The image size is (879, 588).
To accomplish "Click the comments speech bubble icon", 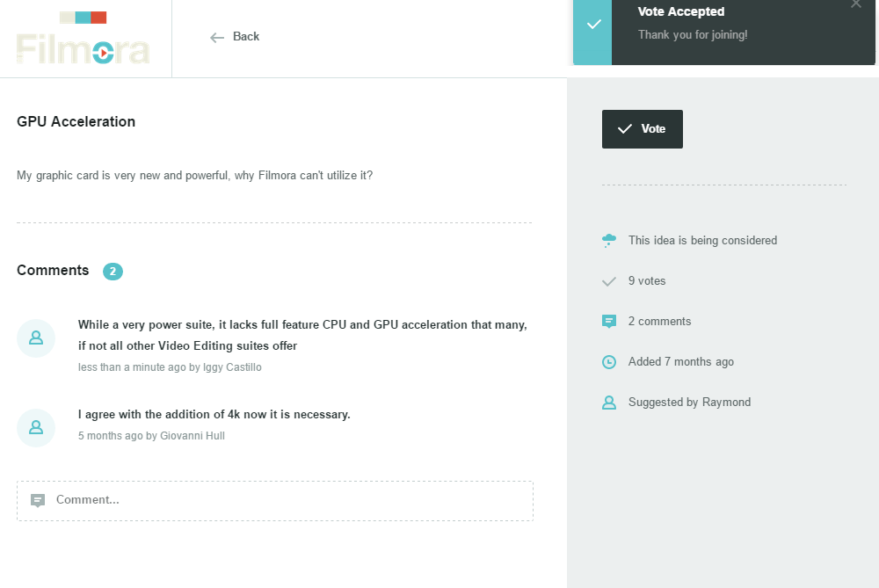I will click(x=609, y=322).
